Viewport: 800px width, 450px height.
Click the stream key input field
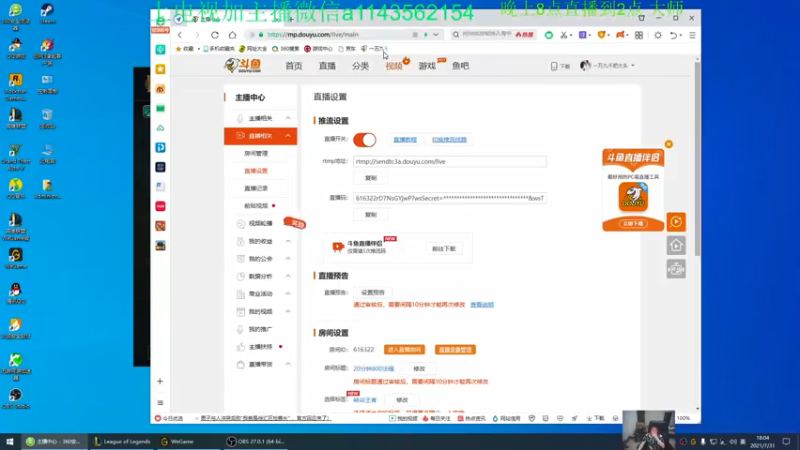pyautogui.click(x=449, y=198)
